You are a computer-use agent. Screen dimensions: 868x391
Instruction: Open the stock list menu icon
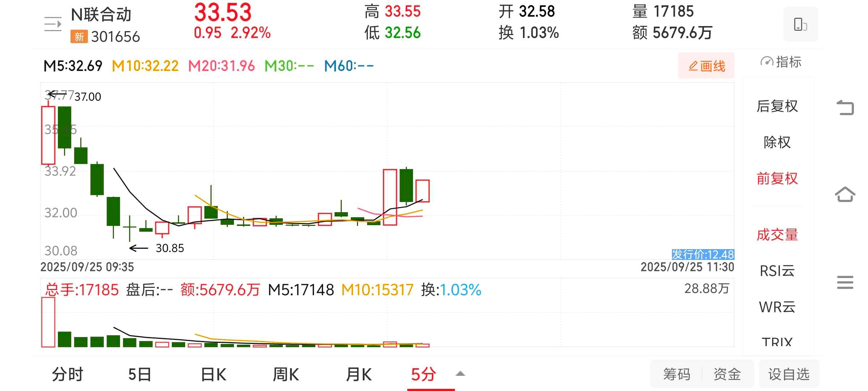point(53,24)
